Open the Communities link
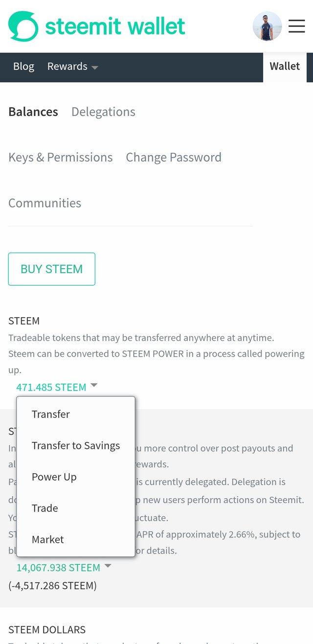 point(45,203)
